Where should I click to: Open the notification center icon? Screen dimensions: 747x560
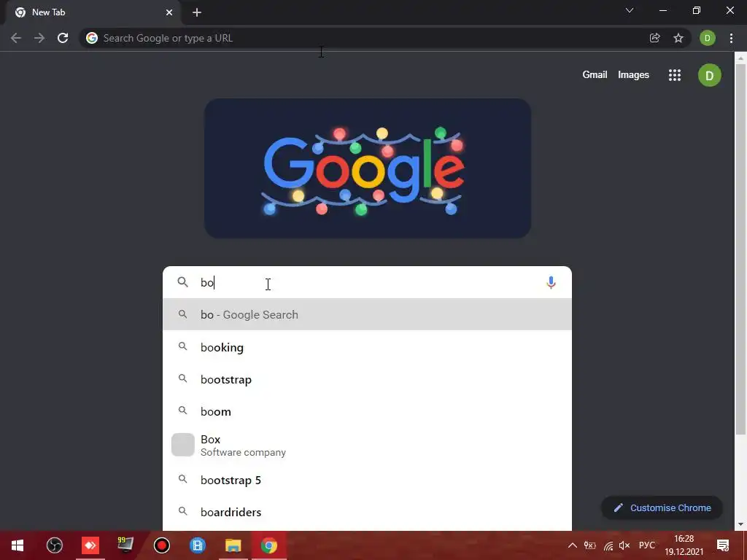pos(723,545)
